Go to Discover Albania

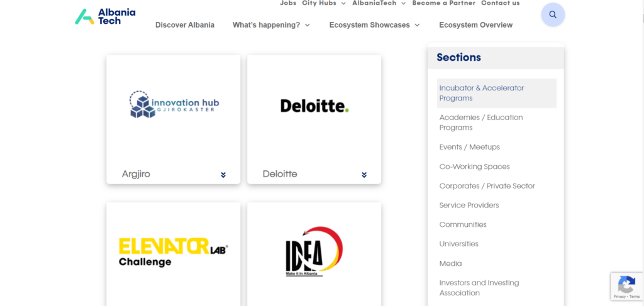coord(185,25)
